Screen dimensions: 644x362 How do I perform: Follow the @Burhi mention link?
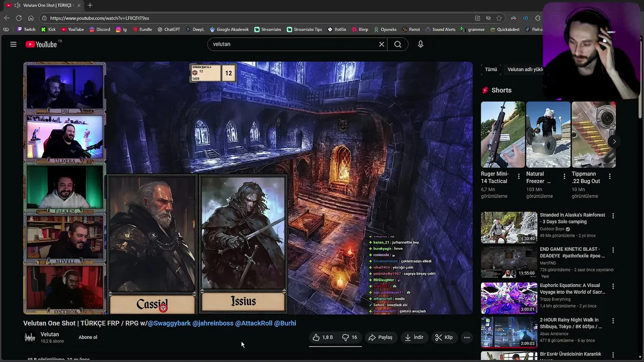(x=285, y=323)
